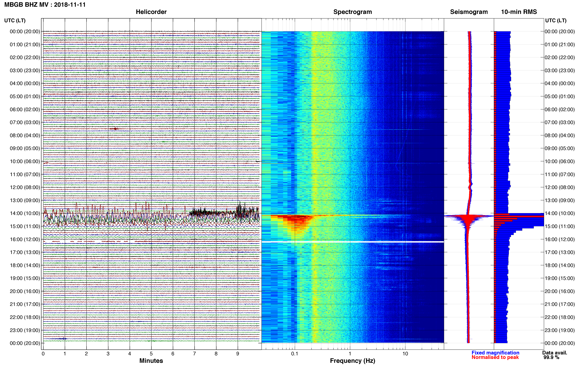Screen dimensions: 588x368
Task: Click left time label 02:00 (22:00)
Action: [25, 57]
